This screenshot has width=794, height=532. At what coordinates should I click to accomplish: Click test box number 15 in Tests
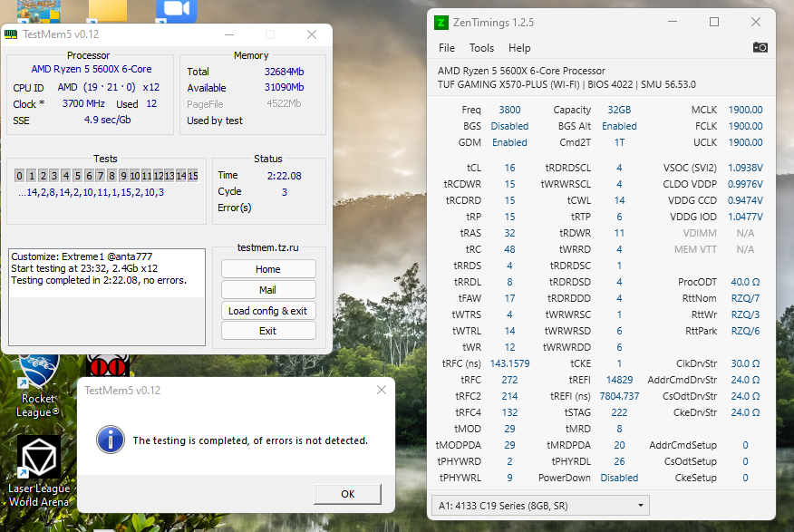[193, 176]
